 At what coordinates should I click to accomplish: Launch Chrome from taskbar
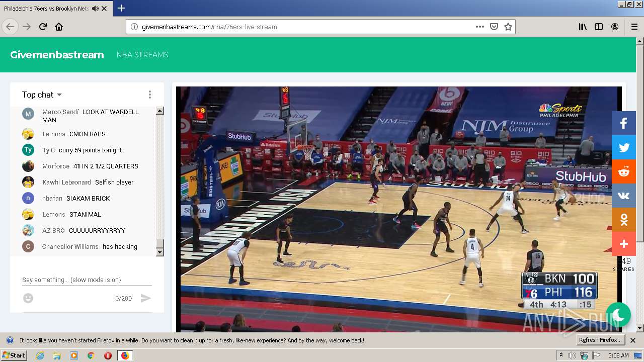pos(91,355)
